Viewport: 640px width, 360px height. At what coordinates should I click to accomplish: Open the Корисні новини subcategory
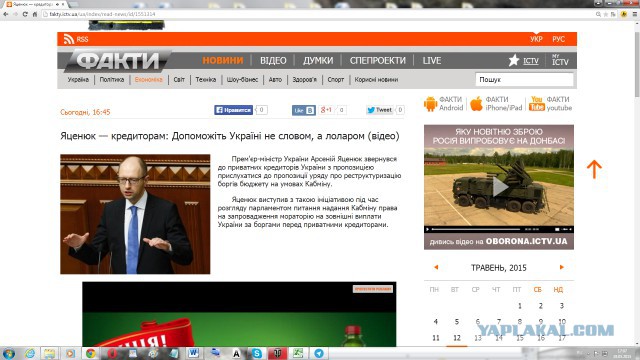point(376,80)
